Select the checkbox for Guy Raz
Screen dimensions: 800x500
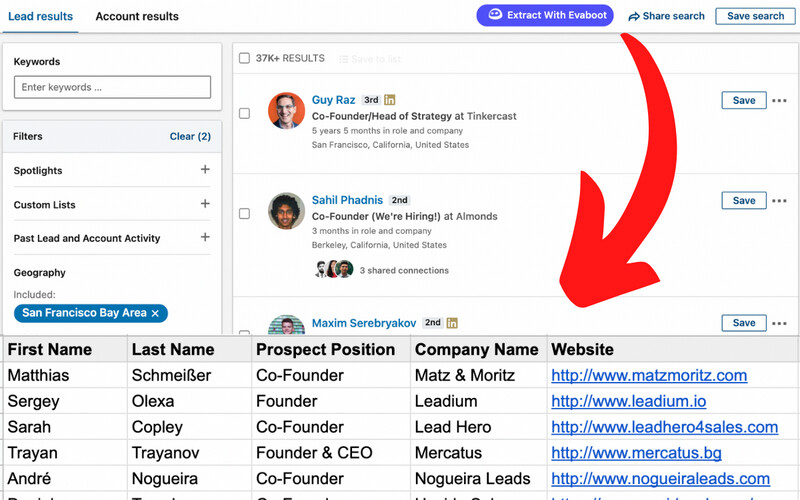pyautogui.click(x=244, y=113)
